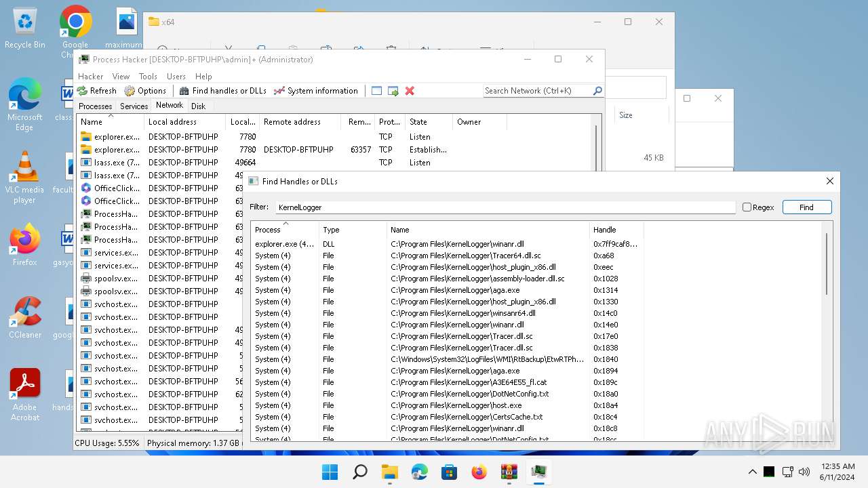Open Adobe Acrobat desktop shortcut
Viewport: 868px width, 488px height.
pos(25,395)
